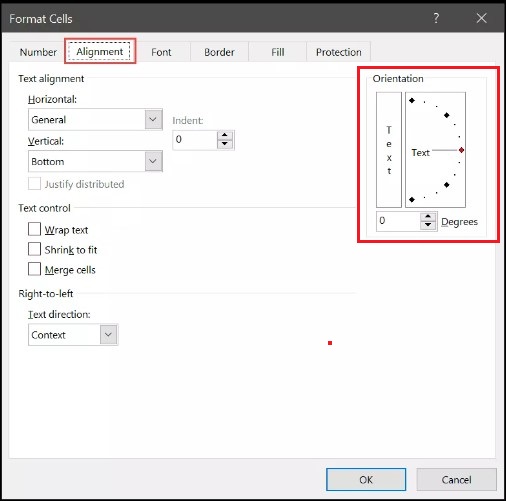The image size is (506, 501).
Task: Increase the Indent value with up arrow
Action: (x=225, y=135)
